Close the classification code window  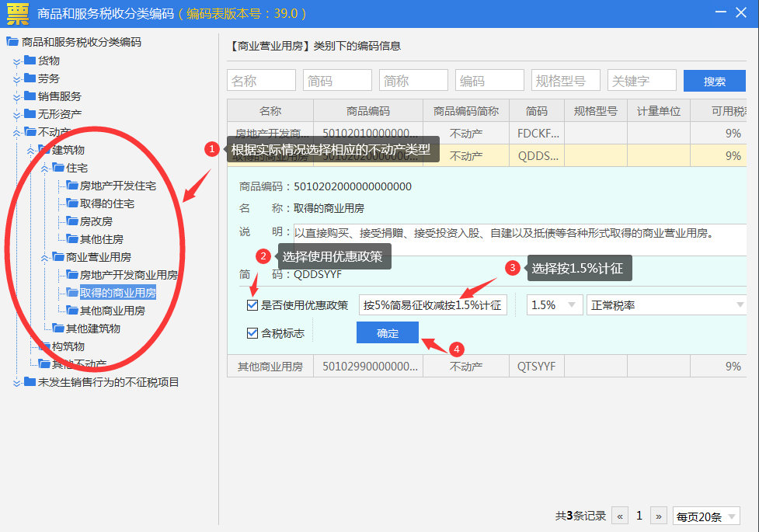741,12
